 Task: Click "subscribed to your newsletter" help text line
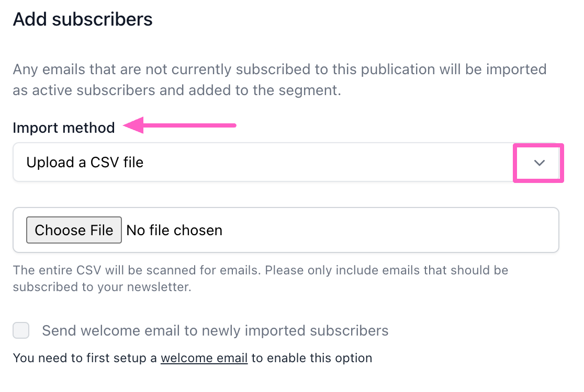tap(102, 287)
